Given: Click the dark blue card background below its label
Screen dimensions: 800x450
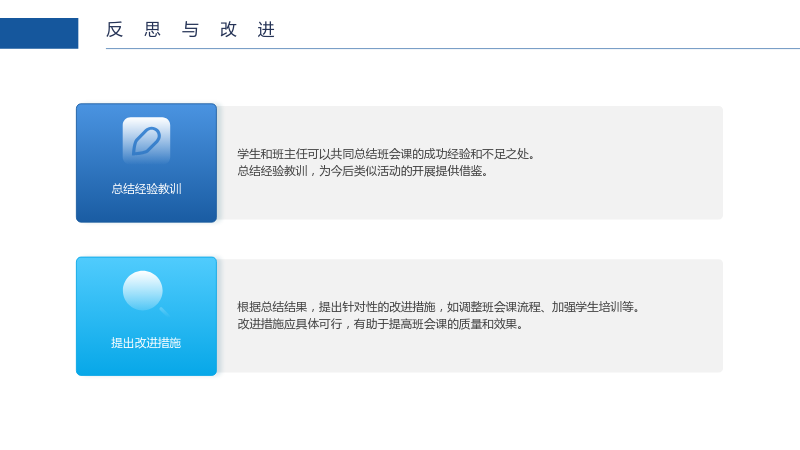Looking at the screenshot, I should (x=146, y=209).
